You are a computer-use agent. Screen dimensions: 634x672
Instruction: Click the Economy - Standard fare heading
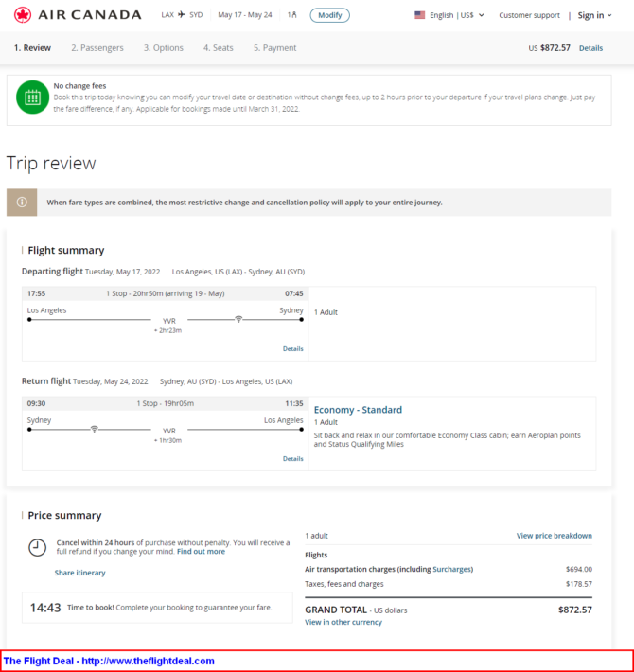[358, 410]
